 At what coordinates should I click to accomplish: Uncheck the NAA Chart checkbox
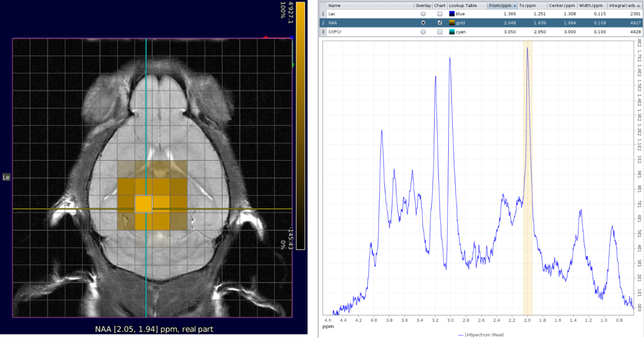(x=440, y=23)
